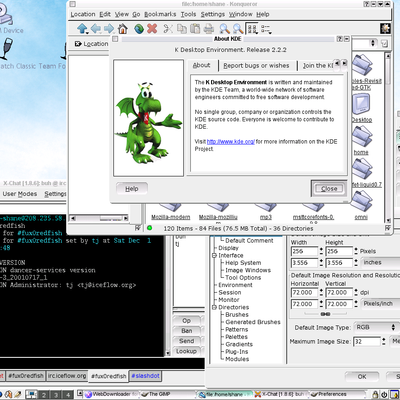Open the Tools menu in Konqueror

[188, 14]
